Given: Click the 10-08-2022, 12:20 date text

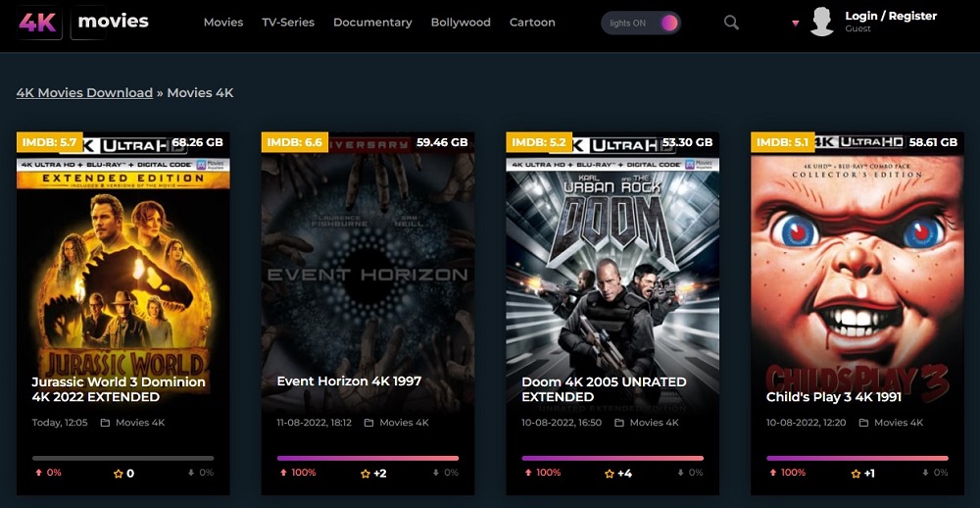Looking at the screenshot, I should [807, 423].
